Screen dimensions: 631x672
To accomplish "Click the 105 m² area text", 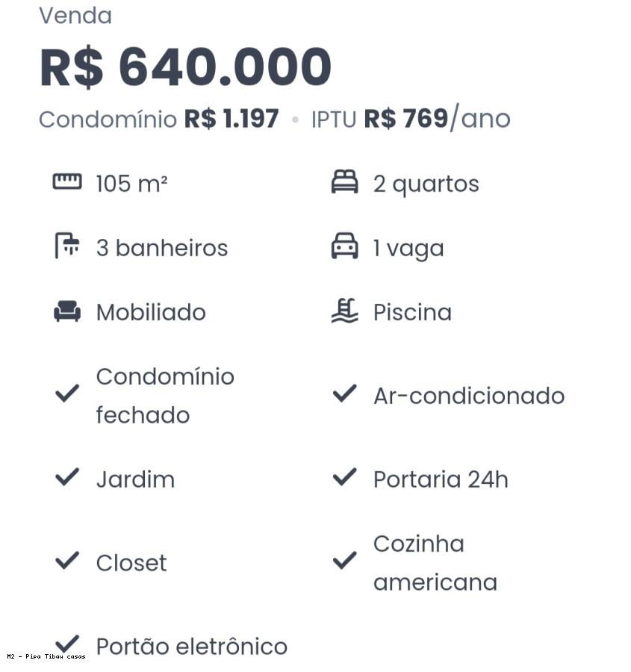I will point(132,184).
